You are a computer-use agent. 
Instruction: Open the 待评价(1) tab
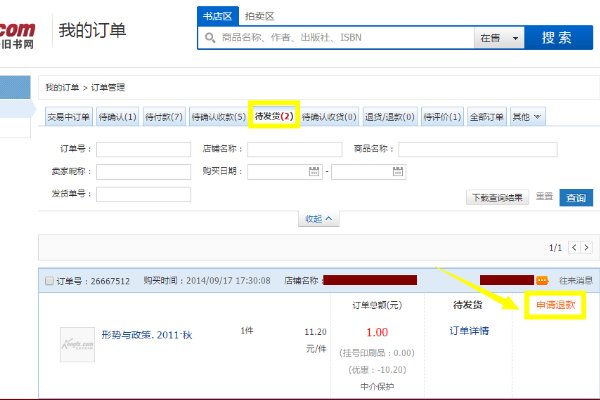tap(442, 117)
